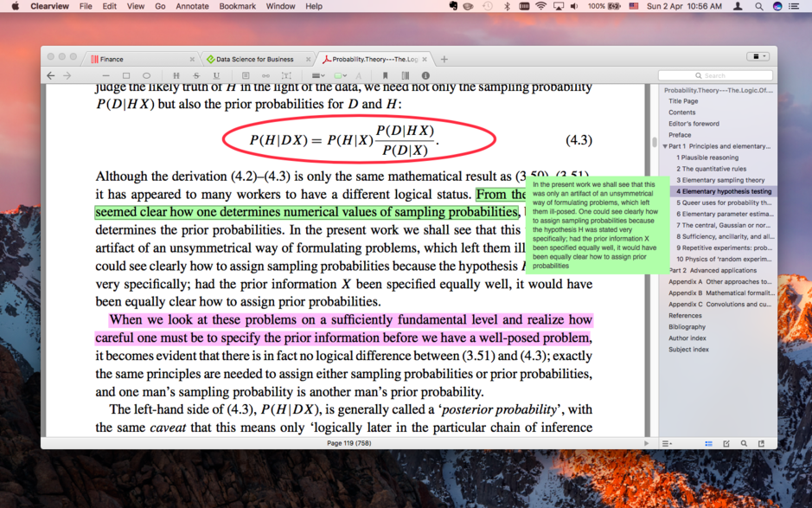812x508 pixels.
Task: Toggle the table of contents list view
Action: 708,443
